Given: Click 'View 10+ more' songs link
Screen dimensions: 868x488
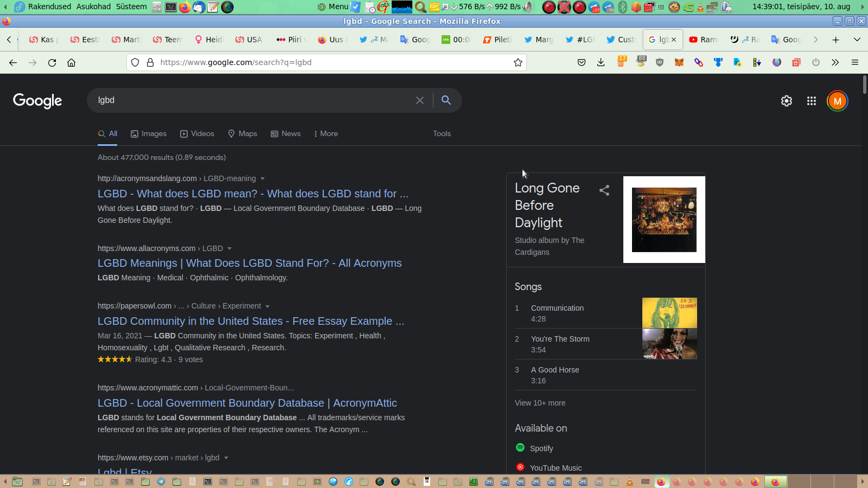Looking at the screenshot, I should 540,403.
